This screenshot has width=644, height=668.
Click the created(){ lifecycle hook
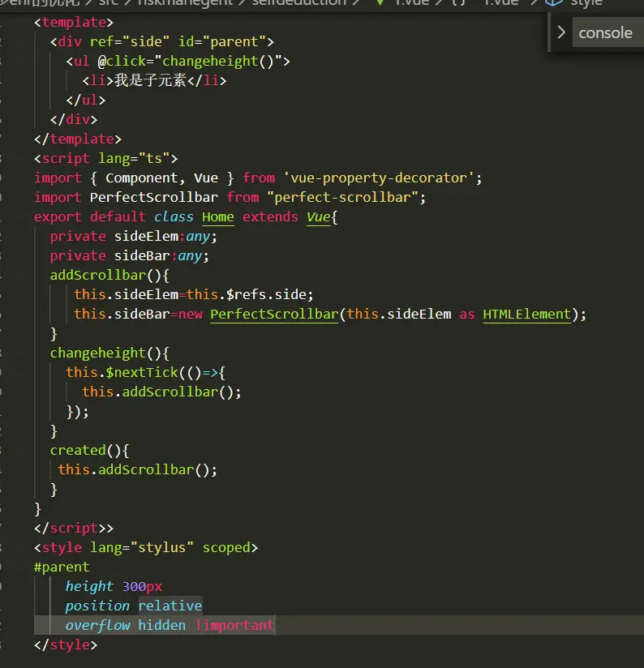tap(89, 450)
